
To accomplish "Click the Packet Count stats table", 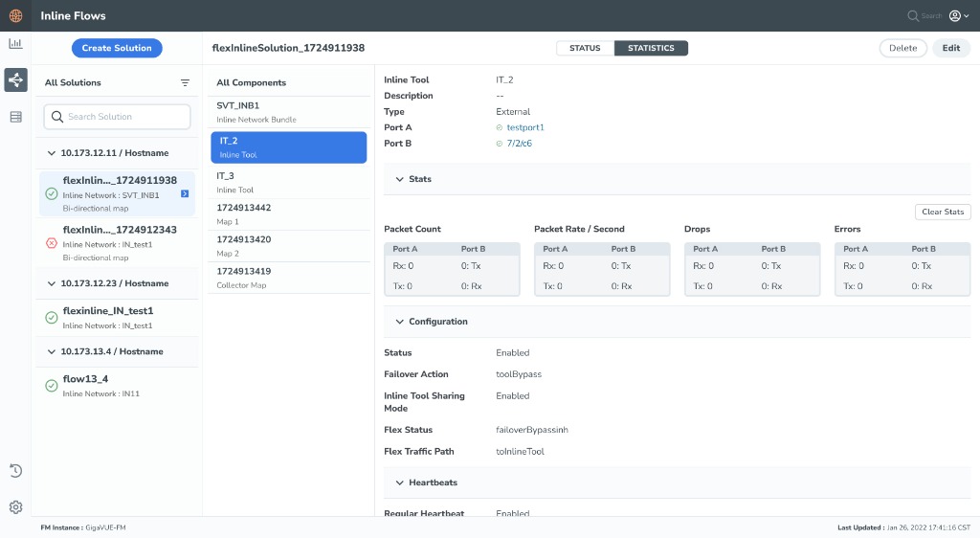I will click(452, 269).
